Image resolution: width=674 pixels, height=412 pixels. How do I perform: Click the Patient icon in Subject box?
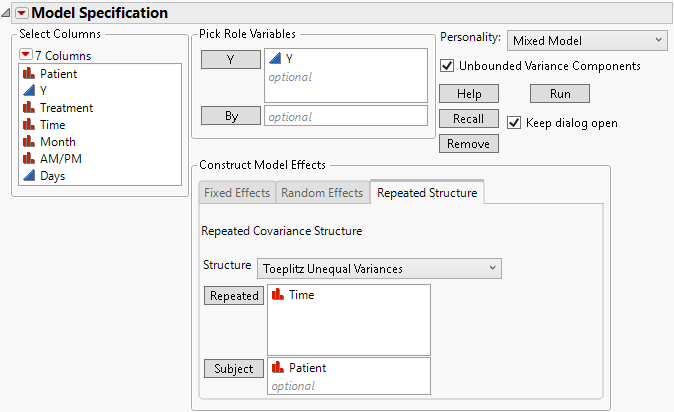pyautogui.click(x=278, y=368)
